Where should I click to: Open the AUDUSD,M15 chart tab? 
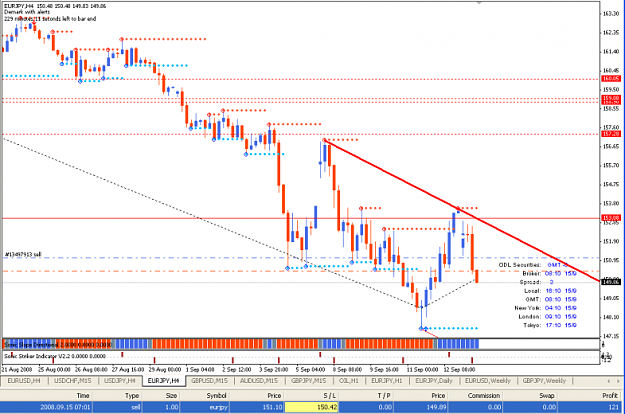point(259,381)
